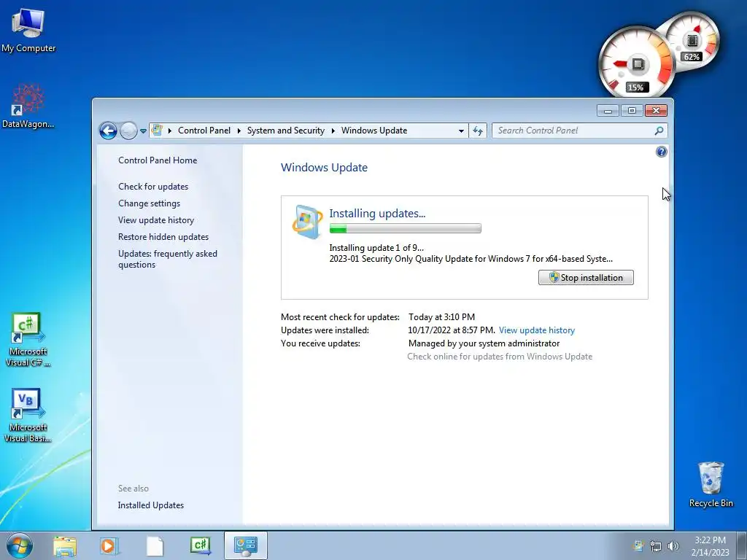Click the taskbar clock showing 3:22 PM
Screen dimensions: 747x560
point(710,546)
